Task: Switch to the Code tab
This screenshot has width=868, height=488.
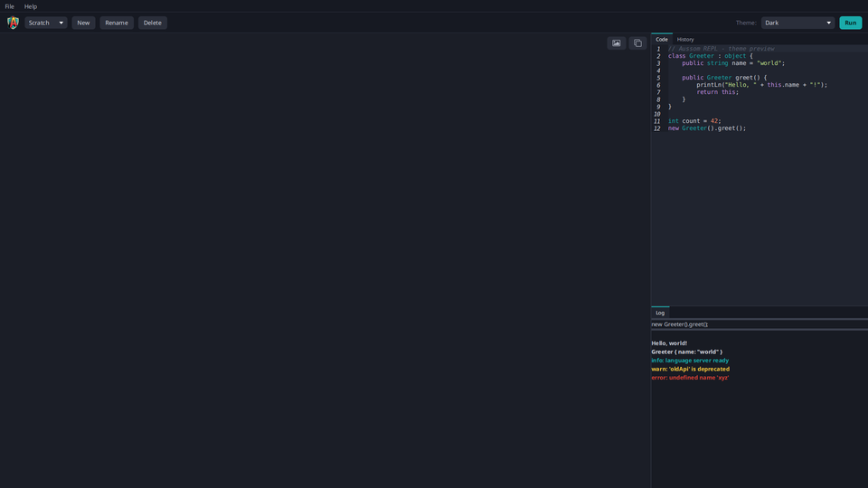Action: 662,39
